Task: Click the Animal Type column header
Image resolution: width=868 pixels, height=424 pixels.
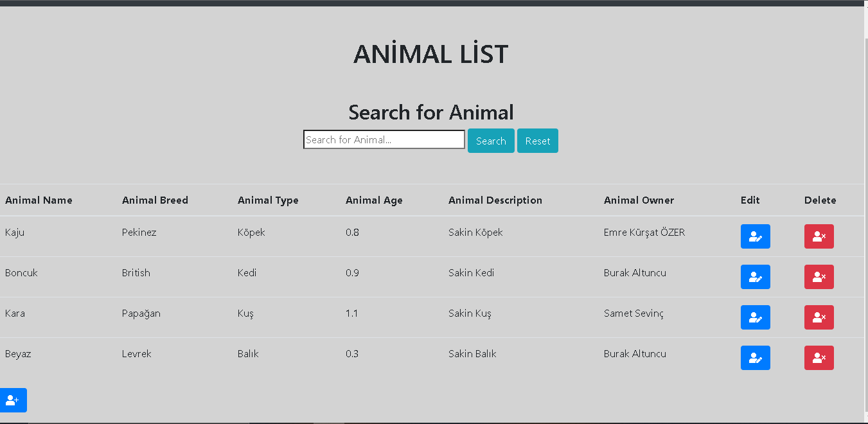Action: [x=268, y=200]
